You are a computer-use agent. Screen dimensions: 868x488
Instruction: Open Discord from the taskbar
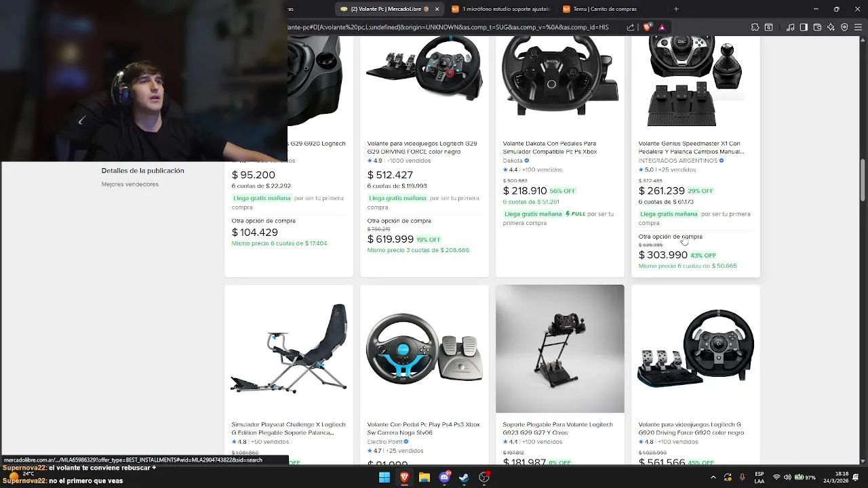click(x=444, y=477)
